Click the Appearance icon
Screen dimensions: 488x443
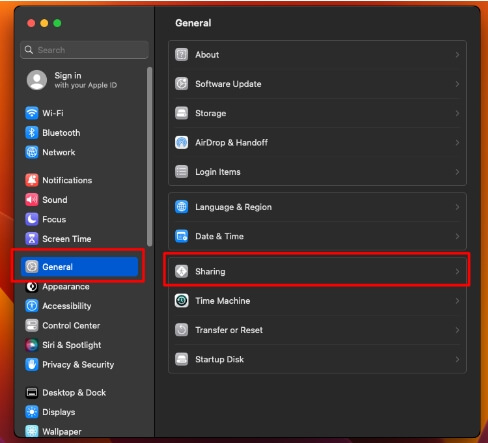[x=32, y=286]
